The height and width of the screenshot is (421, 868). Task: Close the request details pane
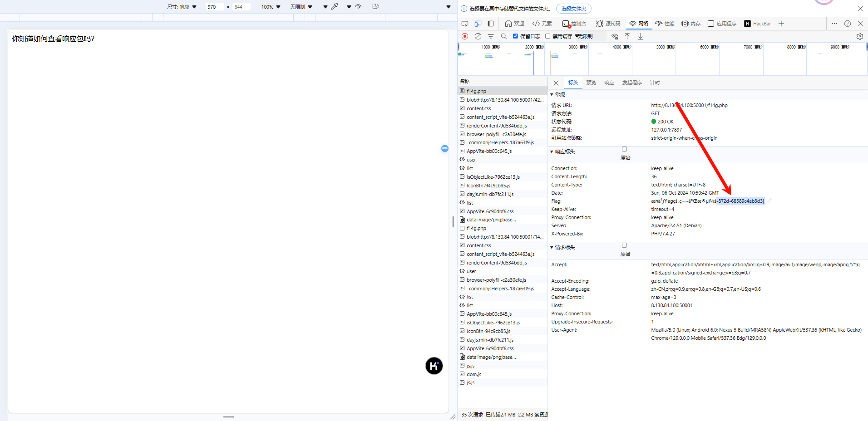click(x=556, y=83)
